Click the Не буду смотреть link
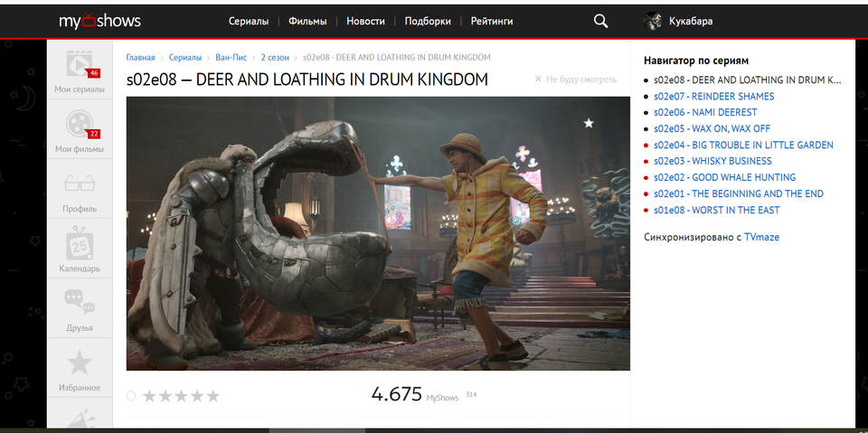Image resolution: width=868 pixels, height=433 pixels. [x=581, y=80]
